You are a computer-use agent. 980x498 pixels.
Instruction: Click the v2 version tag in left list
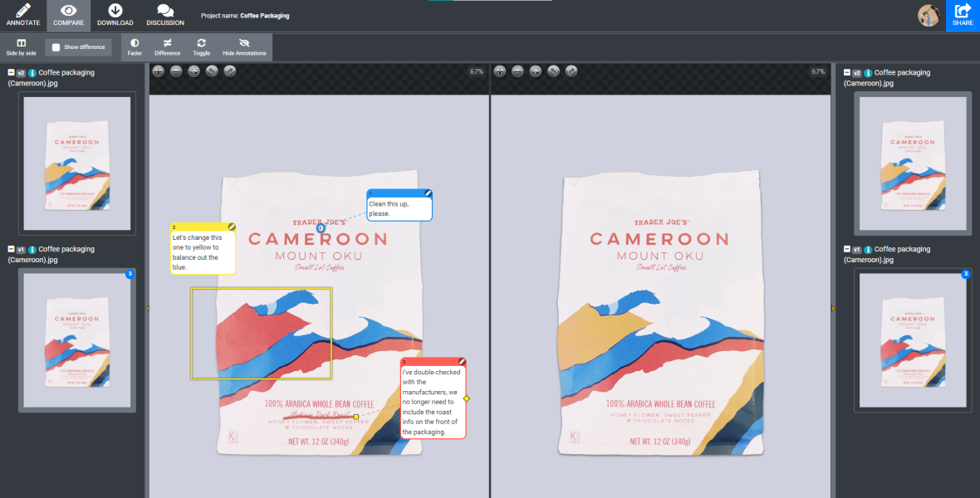[22, 73]
